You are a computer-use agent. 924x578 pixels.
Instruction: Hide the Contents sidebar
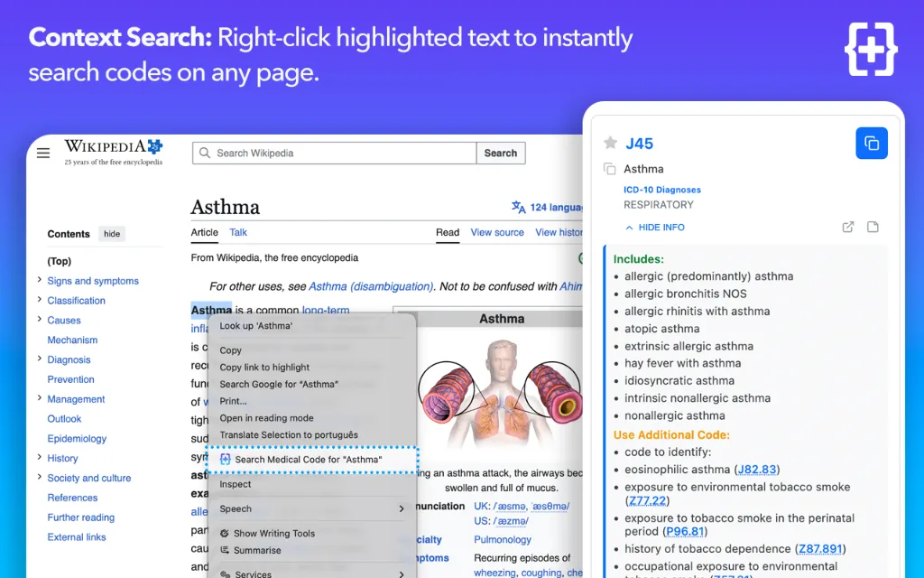112,234
